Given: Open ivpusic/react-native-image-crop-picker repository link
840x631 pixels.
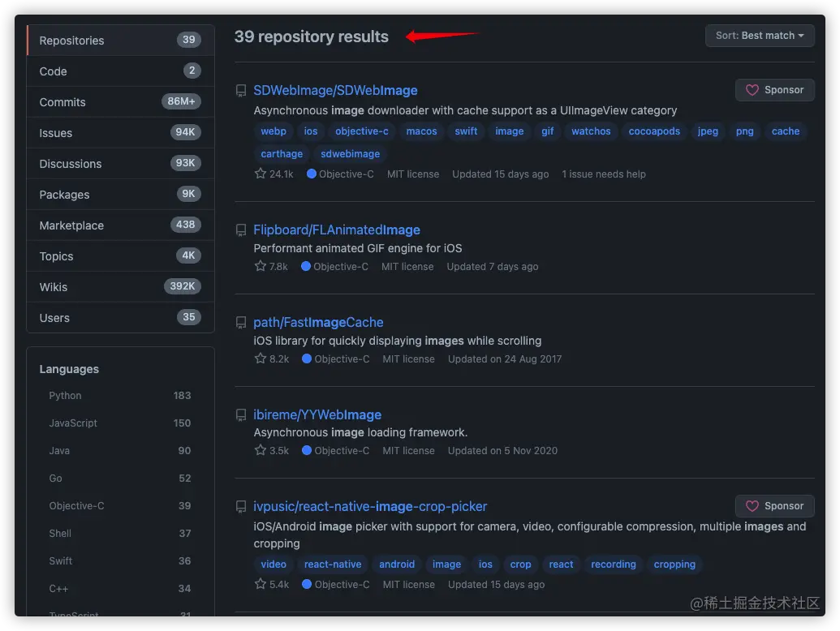Looking at the screenshot, I should (x=370, y=506).
